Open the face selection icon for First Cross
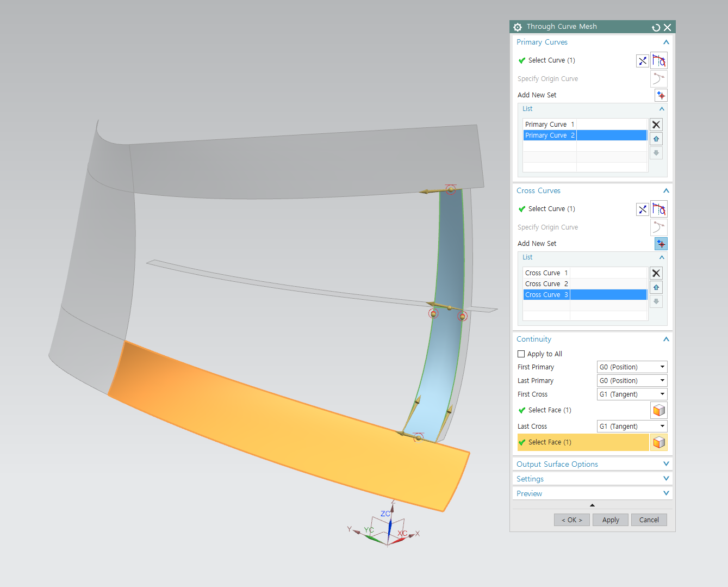Viewport: 728px width, 587px height. click(x=658, y=410)
